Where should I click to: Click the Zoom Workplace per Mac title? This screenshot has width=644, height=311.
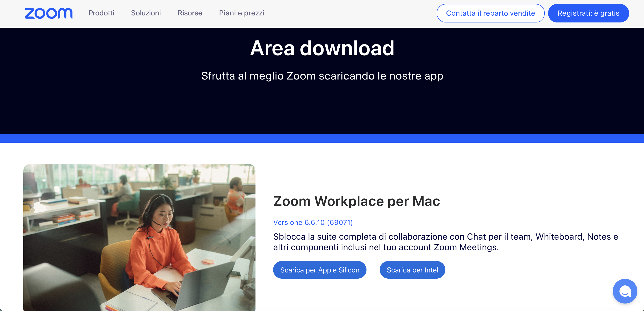tap(357, 201)
